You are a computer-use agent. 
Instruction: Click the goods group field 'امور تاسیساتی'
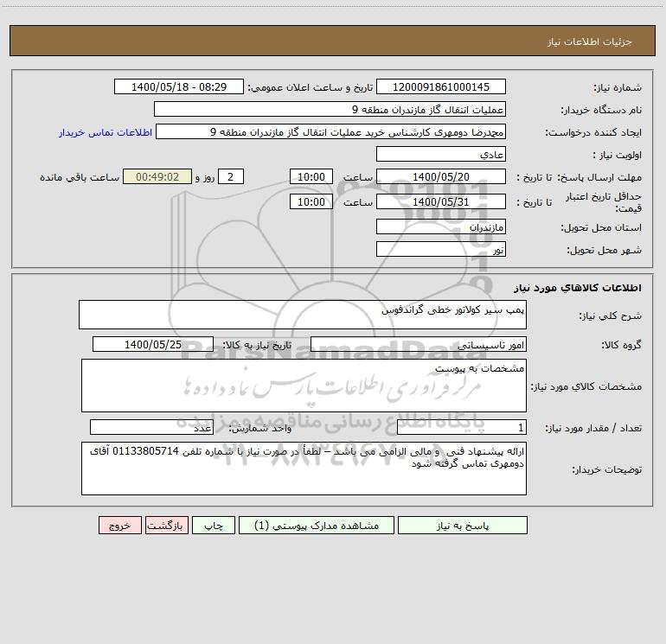(x=419, y=344)
